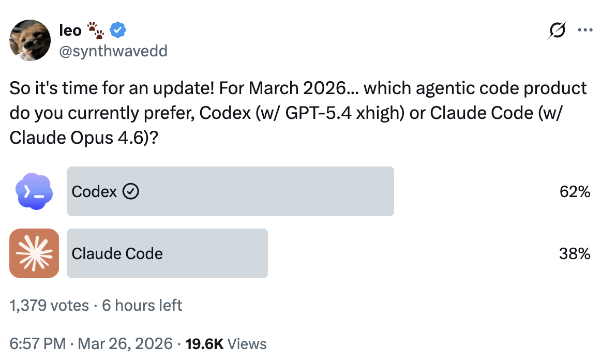The image size is (601, 364).
Task: Click the Mar 26, 2026 timestamp
Action: (x=124, y=343)
